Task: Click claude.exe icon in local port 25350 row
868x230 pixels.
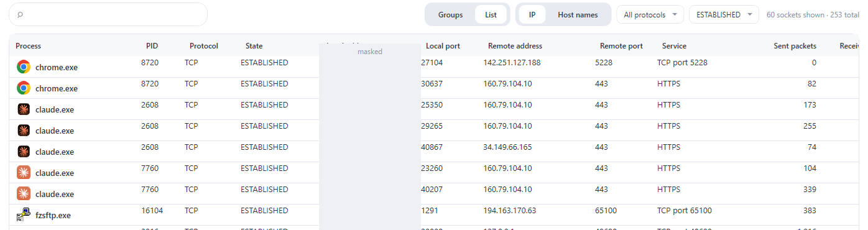Action: [x=24, y=109]
